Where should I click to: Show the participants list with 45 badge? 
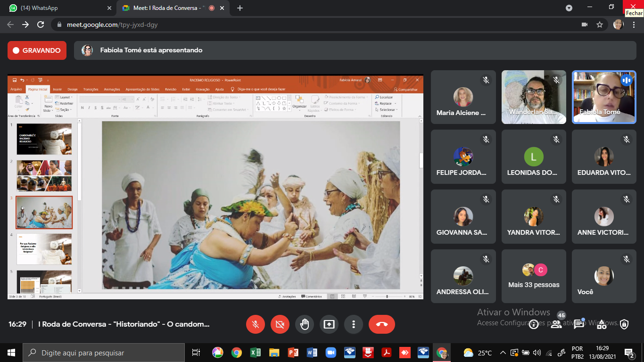coord(556,324)
